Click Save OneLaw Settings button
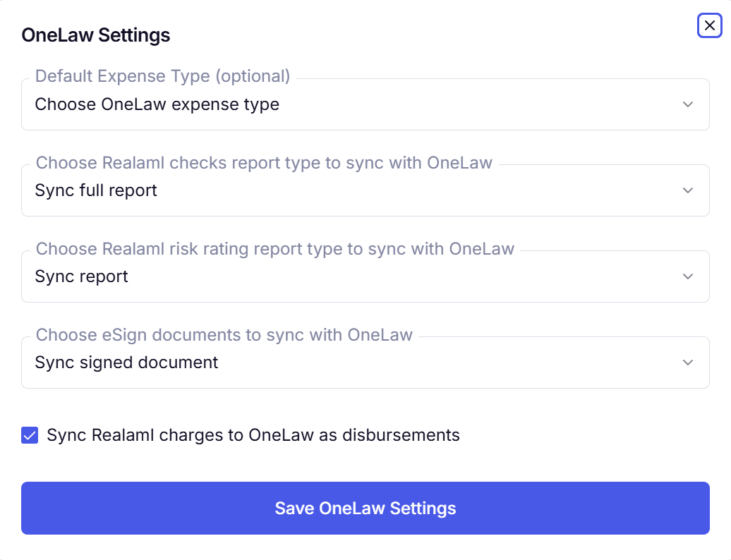The width and height of the screenshot is (731, 560). pyautogui.click(x=365, y=508)
